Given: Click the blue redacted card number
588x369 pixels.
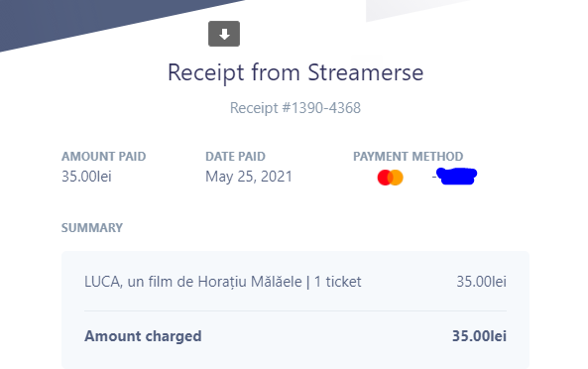Looking at the screenshot, I should pyautogui.click(x=456, y=176).
